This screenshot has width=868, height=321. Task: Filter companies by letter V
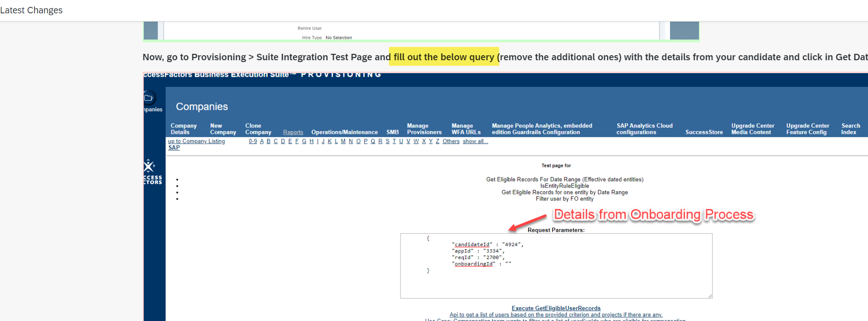tap(408, 141)
